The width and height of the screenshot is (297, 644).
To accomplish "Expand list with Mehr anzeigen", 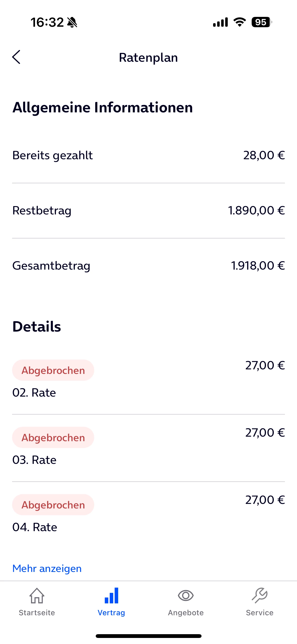I will click(47, 569).
